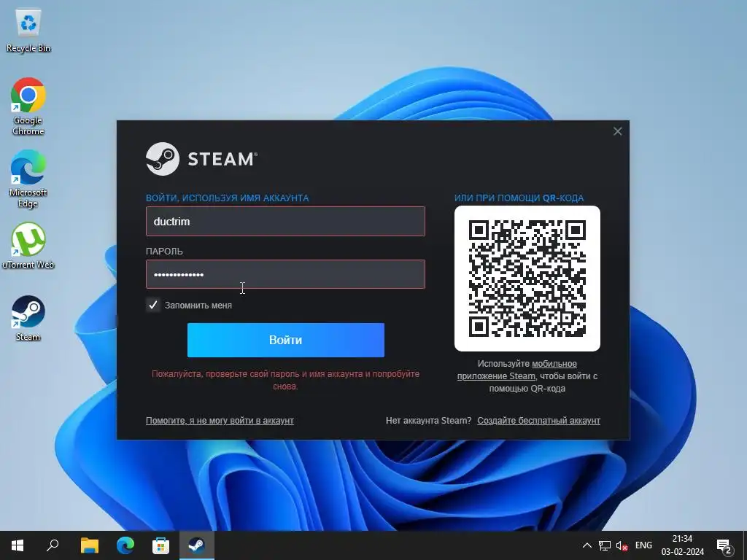Click the muted volume tray icon
747x560 pixels.
point(622,545)
